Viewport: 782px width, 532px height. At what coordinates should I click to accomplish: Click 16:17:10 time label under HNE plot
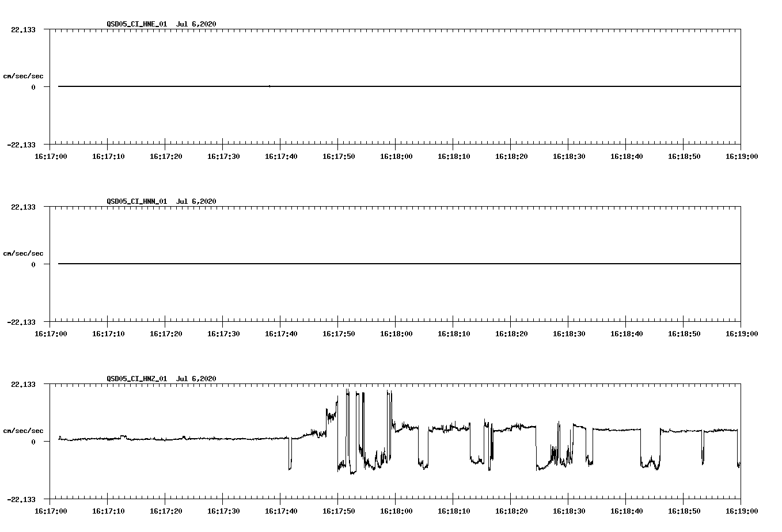tap(108, 157)
